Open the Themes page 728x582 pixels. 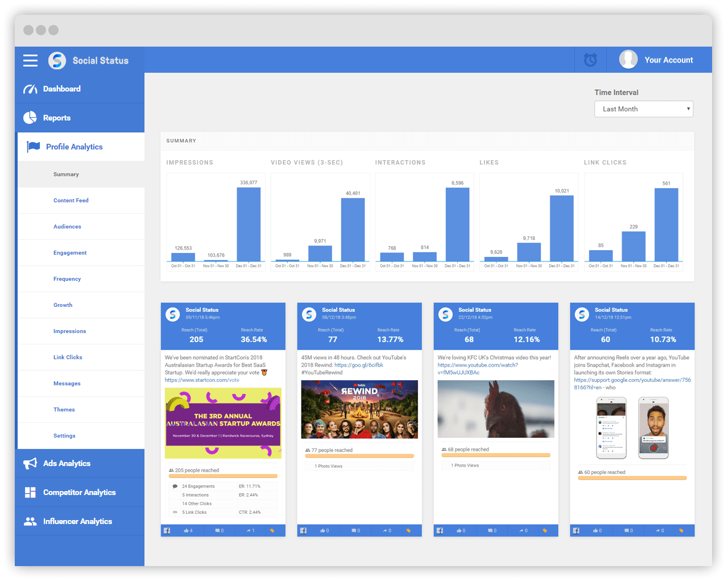click(81, 410)
